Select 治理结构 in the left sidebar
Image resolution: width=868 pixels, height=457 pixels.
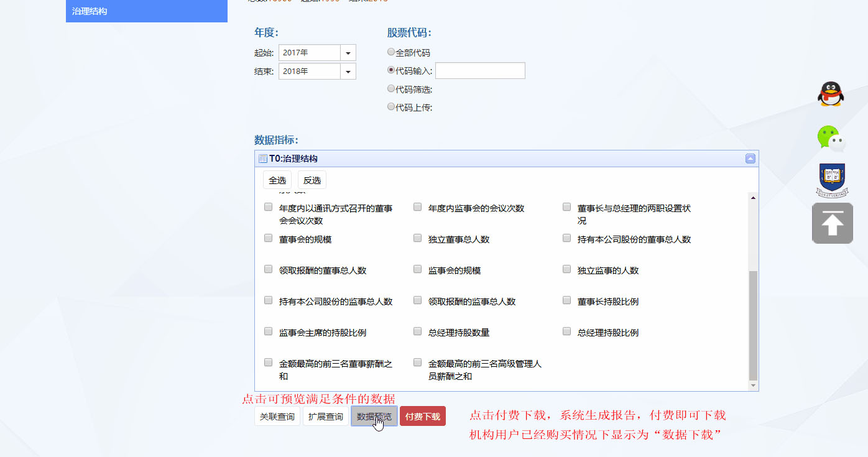pyautogui.click(x=146, y=11)
